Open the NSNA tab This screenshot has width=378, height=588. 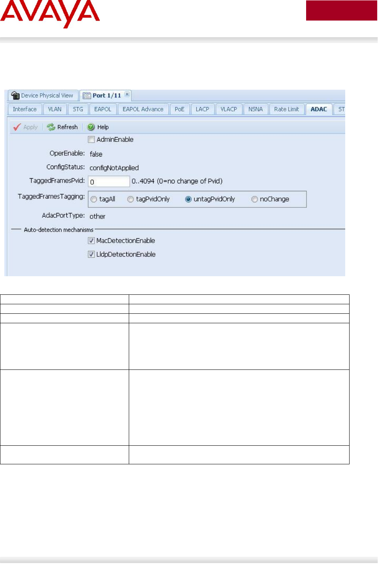coord(256,109)
